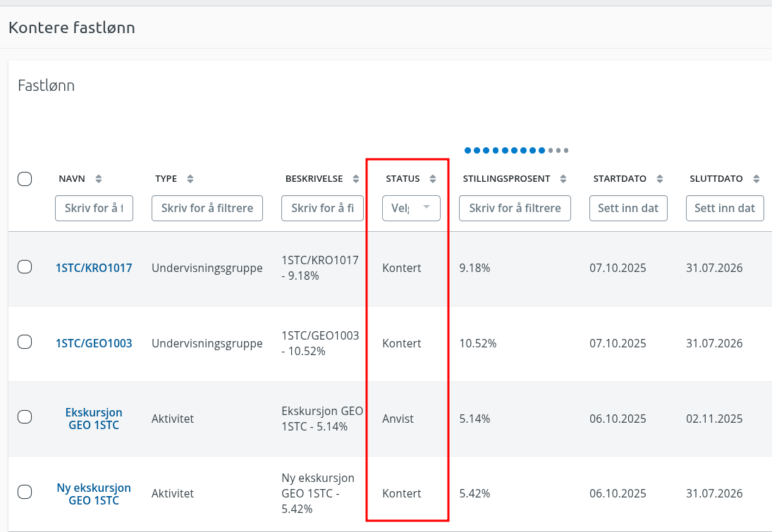Sort table by SLUTTDATO column
Screen dimensions: 772x532
756,179
